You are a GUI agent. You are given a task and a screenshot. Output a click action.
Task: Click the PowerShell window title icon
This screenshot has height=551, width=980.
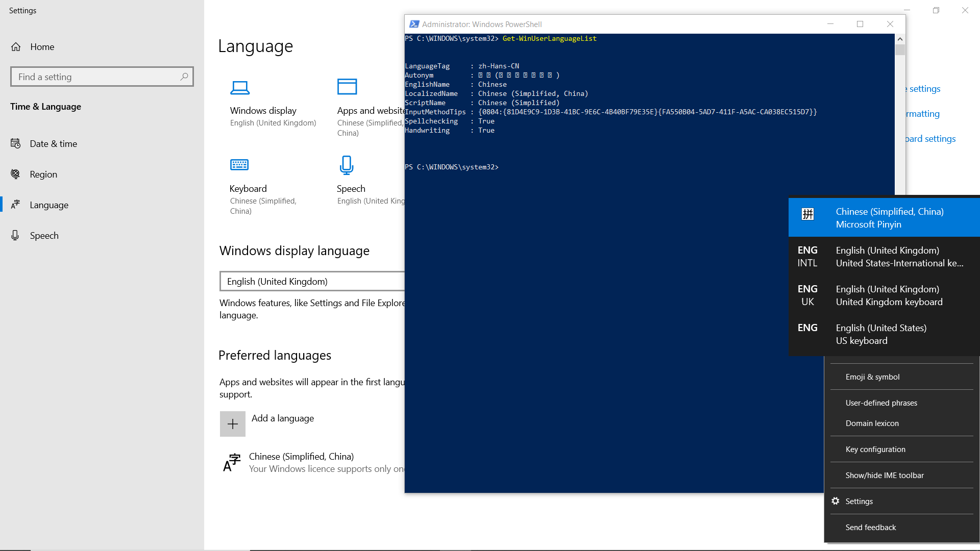414,24
